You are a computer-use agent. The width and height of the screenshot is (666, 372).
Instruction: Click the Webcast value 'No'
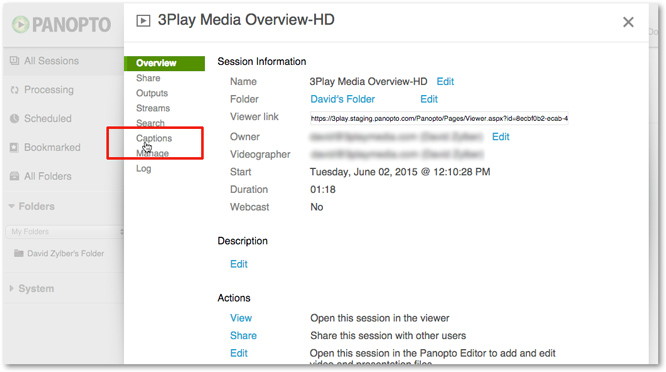pyautogui.click(x=316, y=207)
